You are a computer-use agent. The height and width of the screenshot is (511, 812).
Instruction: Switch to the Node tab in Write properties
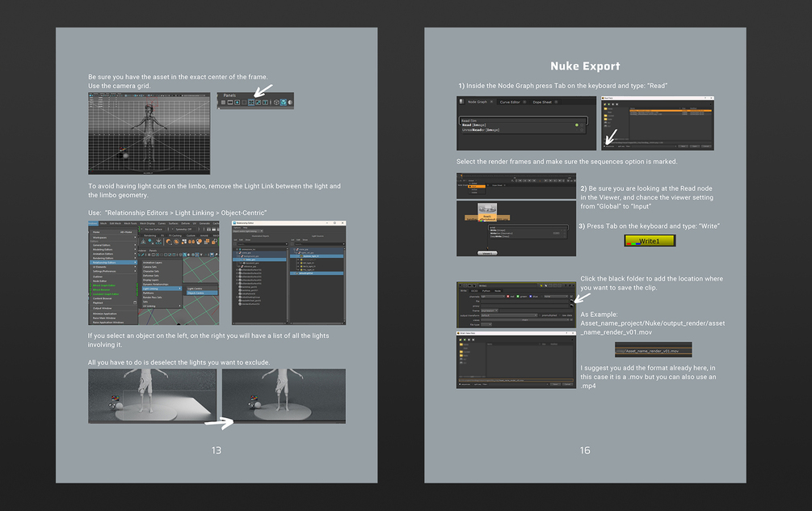(498, 291)
